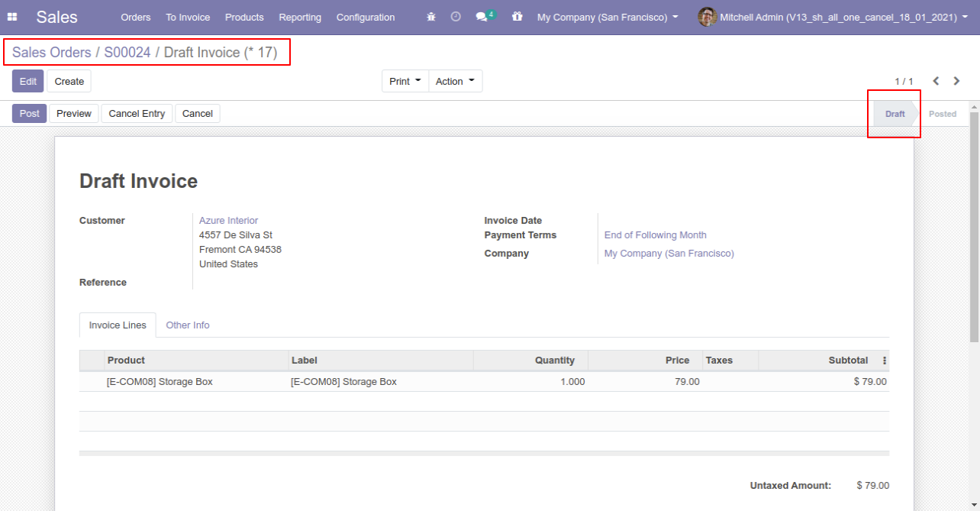The height and width of the screenshot is (511, 980).
Task: Click the Posted status stage
Action: tap(943, 114)
